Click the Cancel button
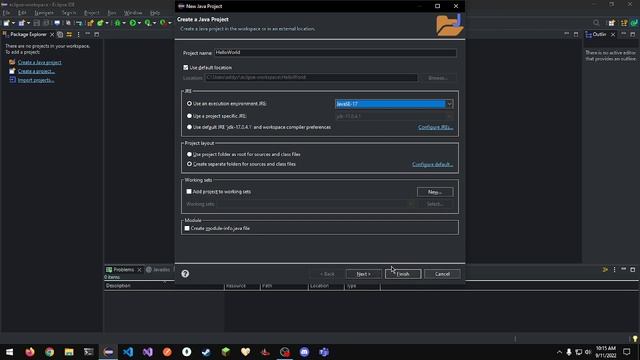The height and width of the screenshot is (360, 640). click(x=442, y=274)
